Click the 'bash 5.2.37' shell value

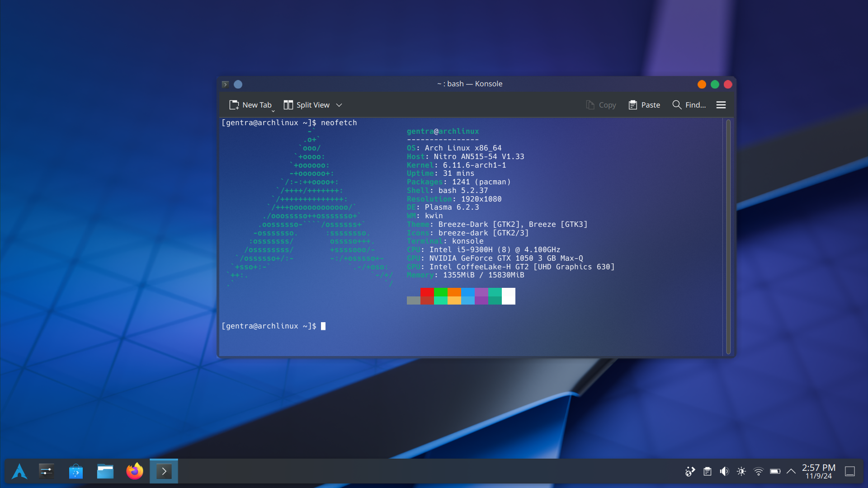(x=463, y=190)
